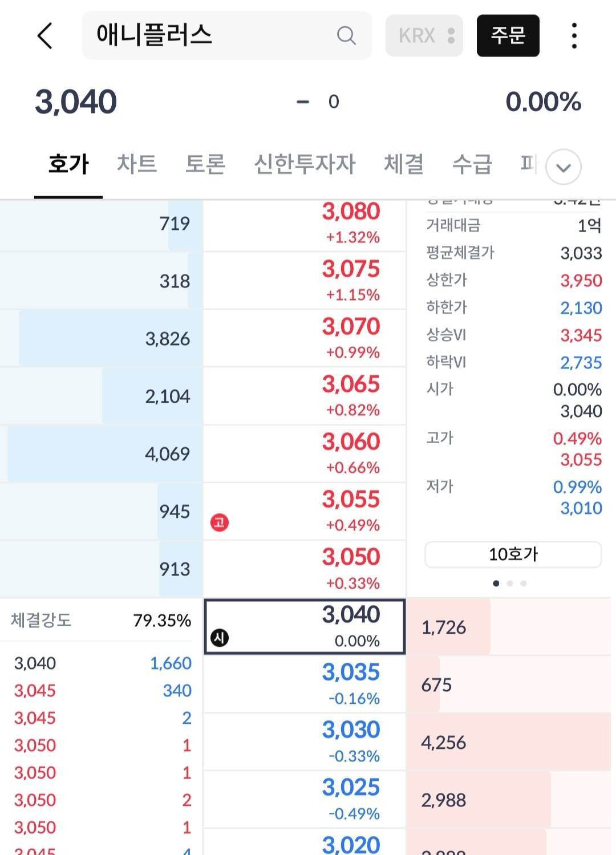
Task: Tap the 10호가 button
Action: pos(512,553)
